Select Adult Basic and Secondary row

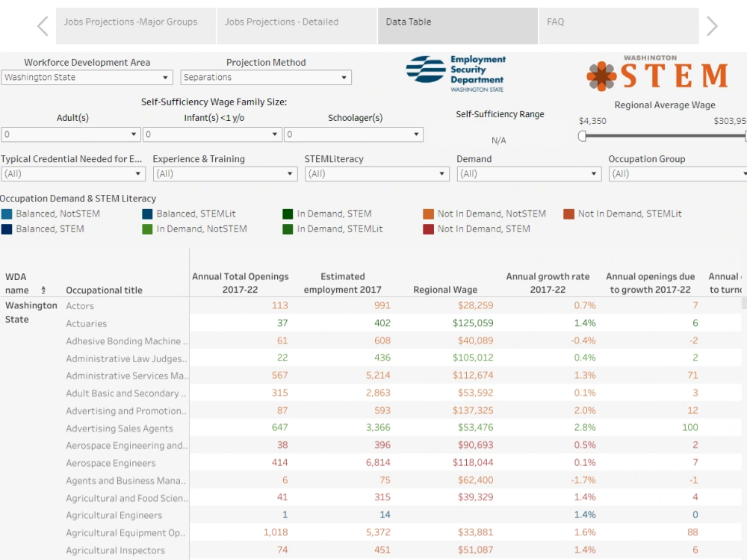pyautogui.click(x=125, y=393)
